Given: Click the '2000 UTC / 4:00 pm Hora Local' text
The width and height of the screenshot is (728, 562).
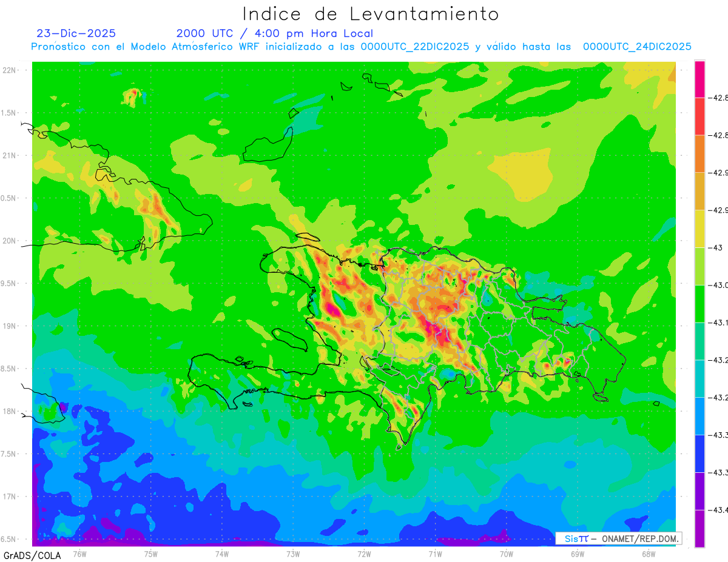Looking at the screenshot, I should pyautogui.click(x=275, y=34).
